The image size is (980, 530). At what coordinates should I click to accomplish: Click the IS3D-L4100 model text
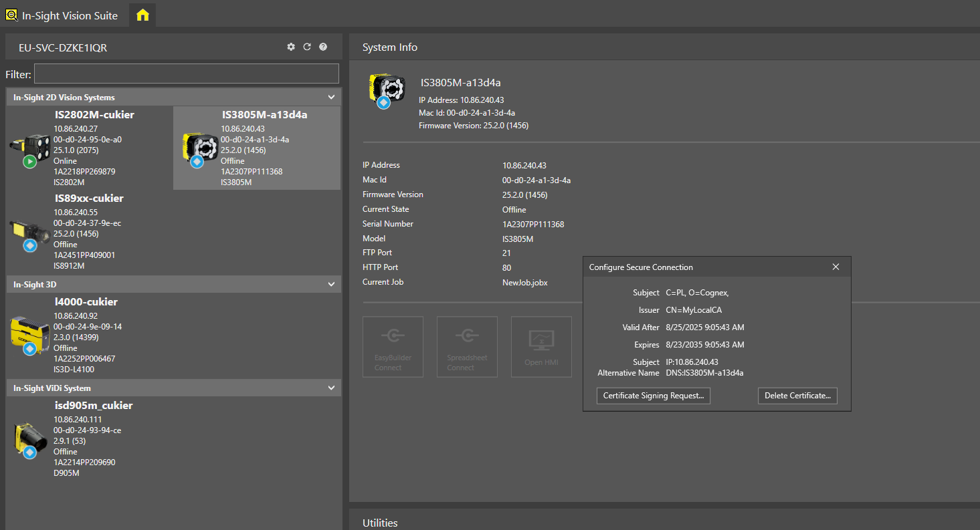[74, 370]
